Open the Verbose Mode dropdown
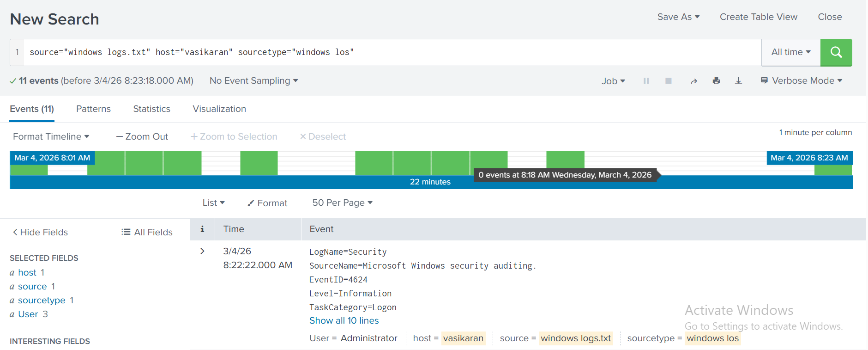Screen dimensions: 868x350 (802, 81)
